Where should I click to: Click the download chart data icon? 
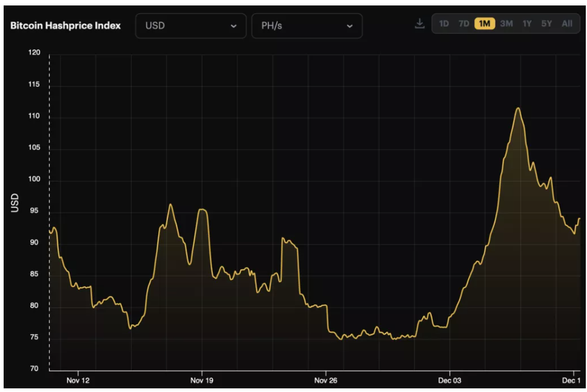[x=419, y=24]
